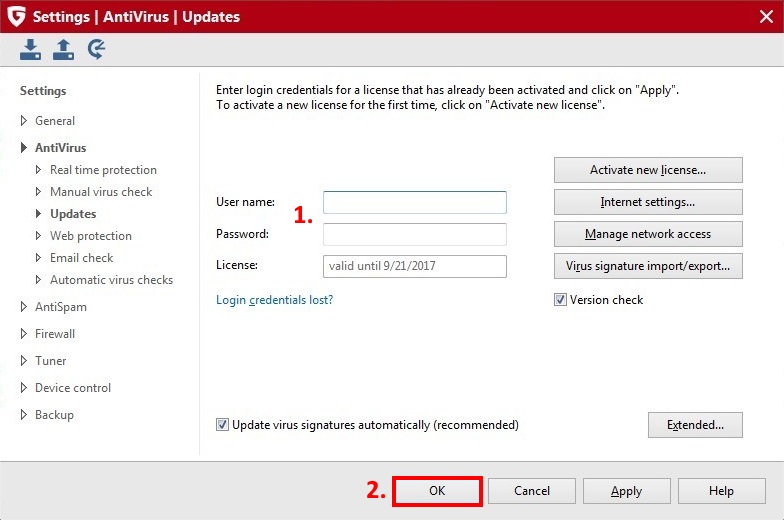Click the Apply button
The image size is (784, 520).
pyautogui.click(x=626, y=491)
